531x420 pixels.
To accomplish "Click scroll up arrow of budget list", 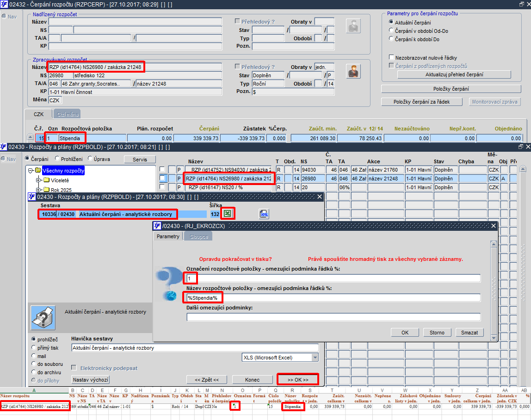I will click(x=523, y=169).
